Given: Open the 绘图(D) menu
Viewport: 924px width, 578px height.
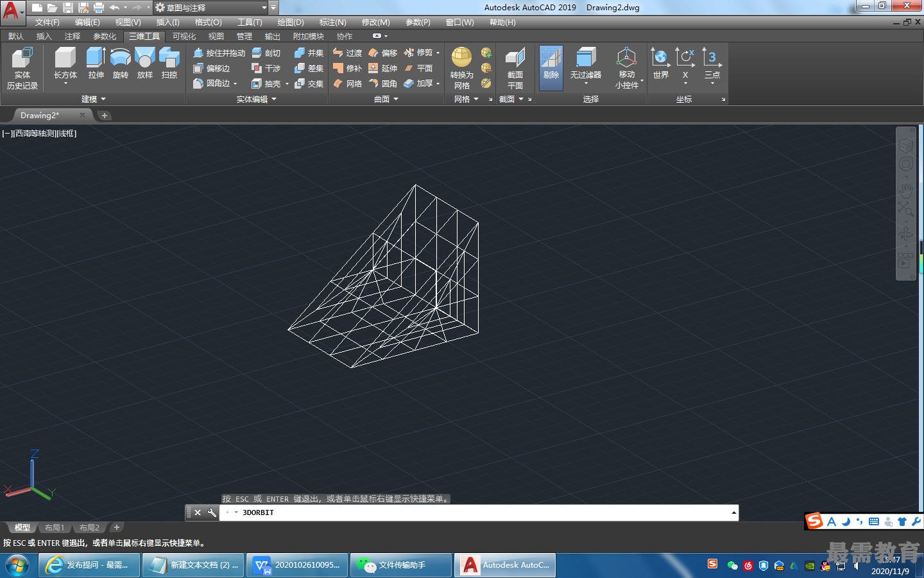Looking at the screenshot, I should (291, 22).
